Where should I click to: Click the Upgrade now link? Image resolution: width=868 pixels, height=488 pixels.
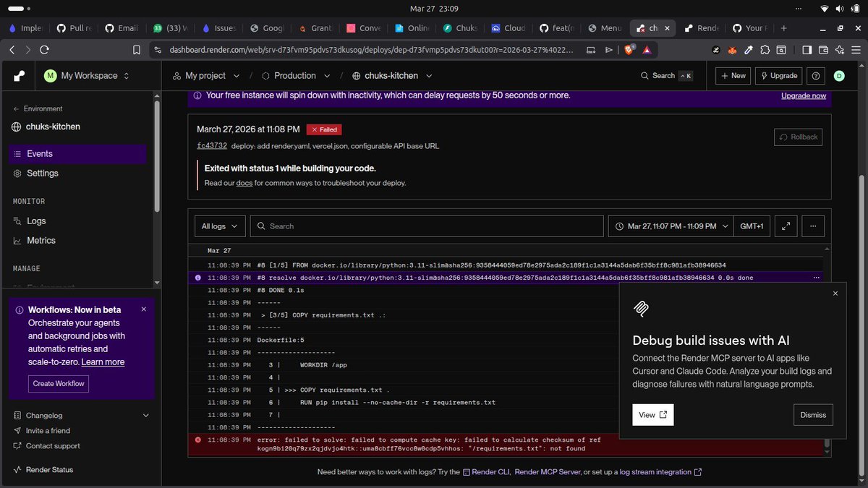(x=803, y=95)
